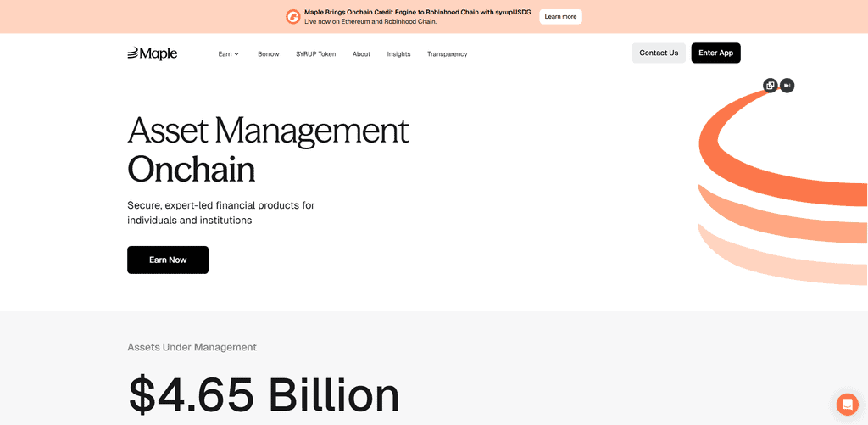Click the Learn more banner button
The width and height of the screenshot is (868, 425).
[x=561, y=17]
